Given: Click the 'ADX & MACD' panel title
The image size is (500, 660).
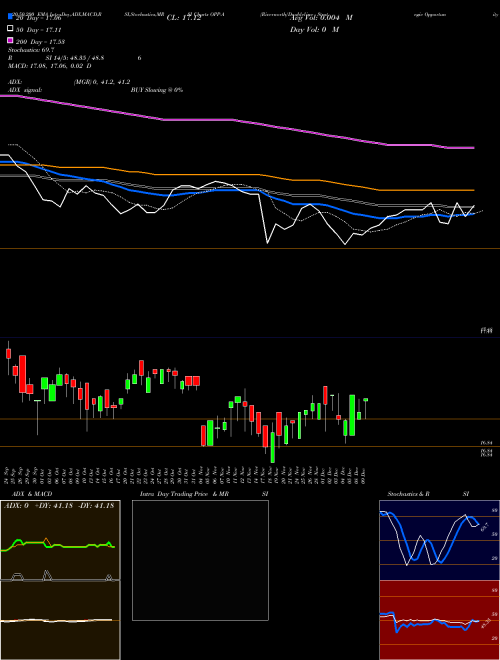Looking at the screenshot, I should coord(32,494).
